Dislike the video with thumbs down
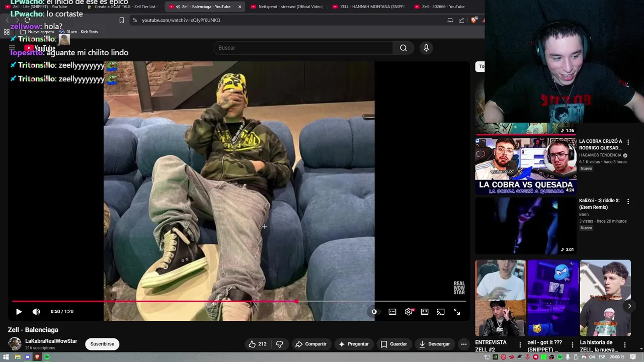The height and width of the screenshot is (362, 644). [280, 344]
